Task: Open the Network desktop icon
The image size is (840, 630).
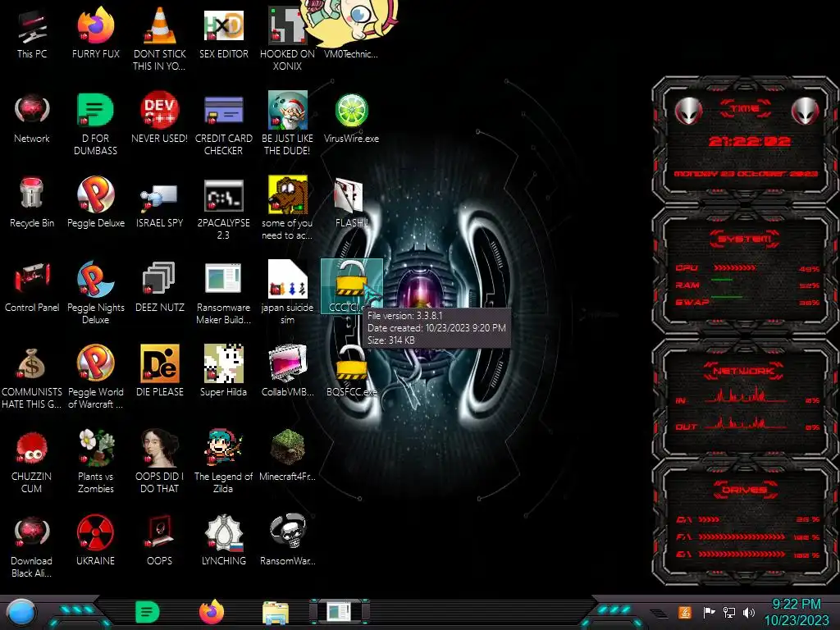Action: coord(32,118)
